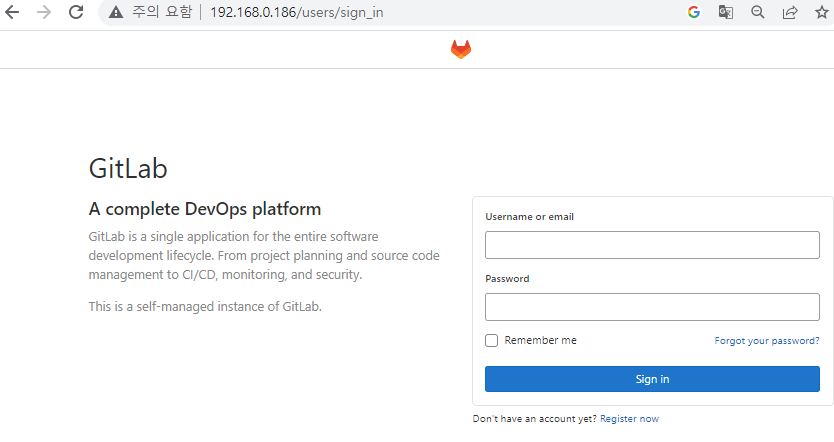The image size is (834, 442).
Task: Enable the Remember me checkbox
Action: click(x=491, y=340)
